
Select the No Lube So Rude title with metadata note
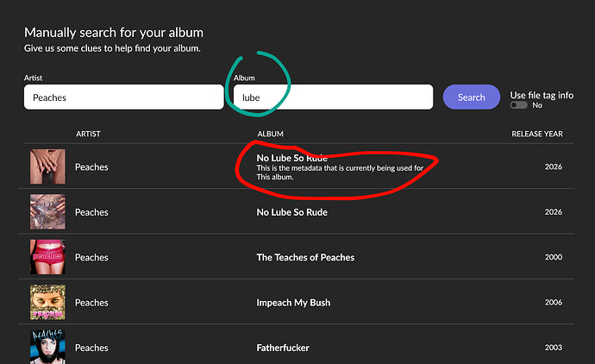tap(294, 158)
